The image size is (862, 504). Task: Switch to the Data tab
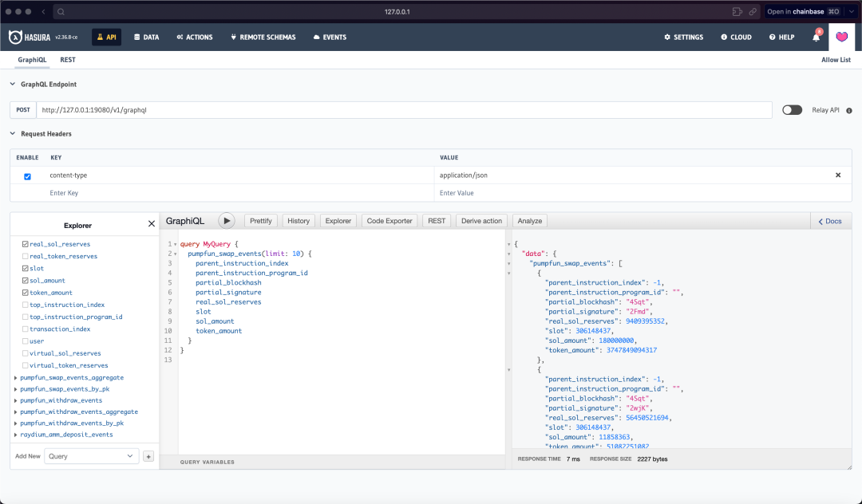[146, 37]
